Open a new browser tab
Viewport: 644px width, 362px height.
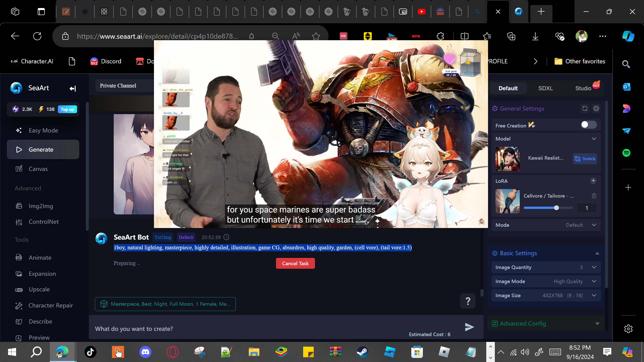pyautogui.click(x=541, y=12)
